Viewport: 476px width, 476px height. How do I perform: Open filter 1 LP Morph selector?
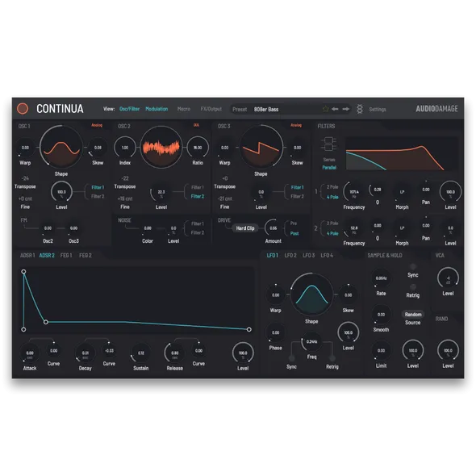402,192
